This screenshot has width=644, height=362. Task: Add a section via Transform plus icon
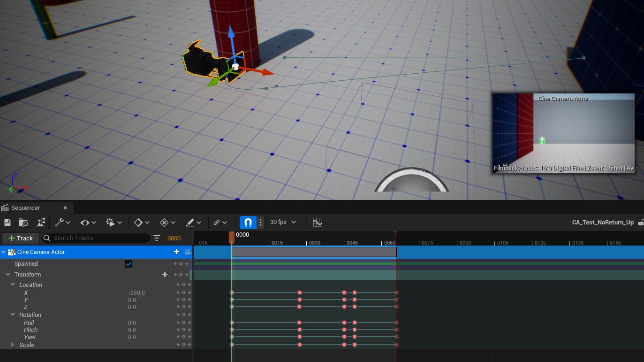[x=165, y=275]
